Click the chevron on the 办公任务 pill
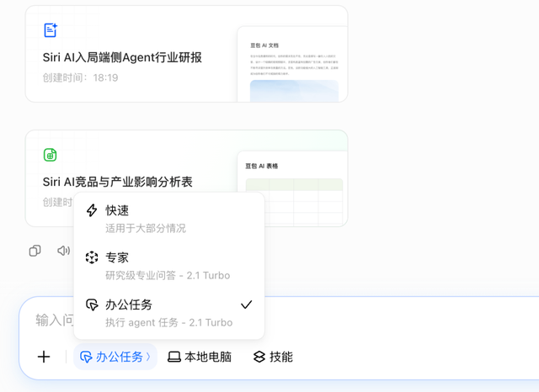The width and height of the screenshot is (539, 392). (148, 357)
